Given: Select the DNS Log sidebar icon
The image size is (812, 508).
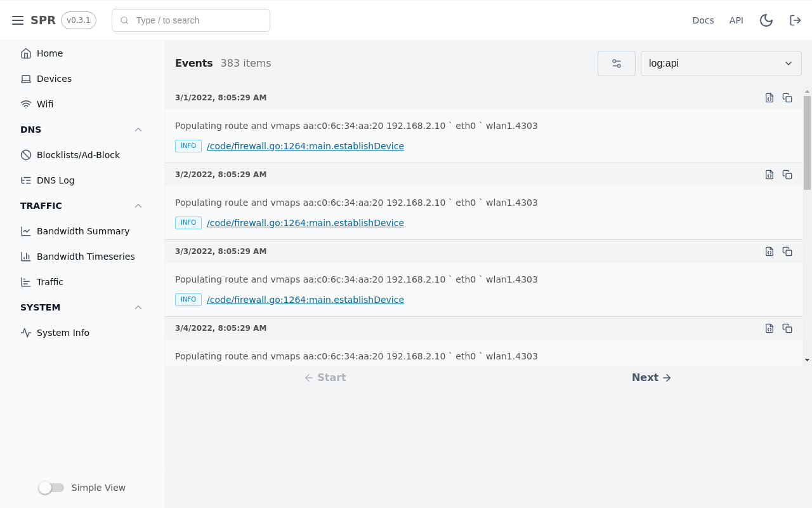Looking at the screenshot, I should pyautogui.click(x=25, y=180).
